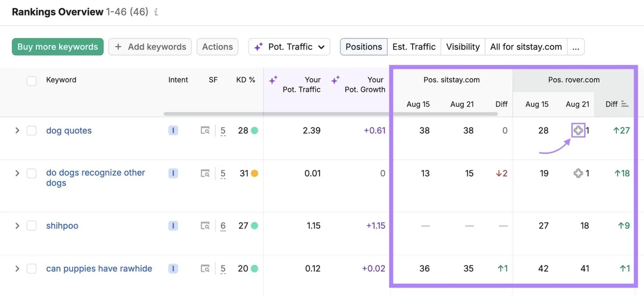Click SERP features icon for do dogs recognize other dogs

(206, 173)
